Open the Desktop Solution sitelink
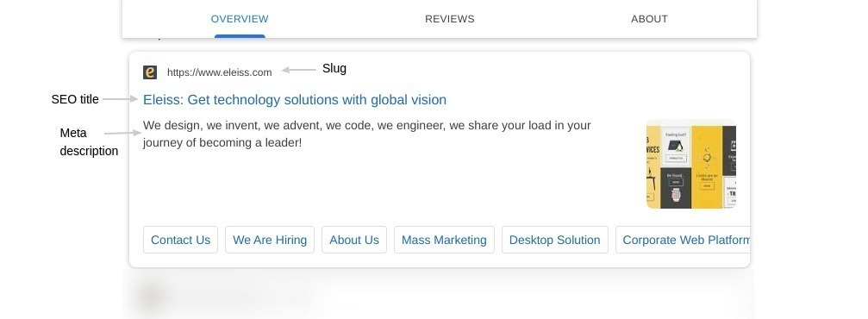 click(x=555, y=240)
